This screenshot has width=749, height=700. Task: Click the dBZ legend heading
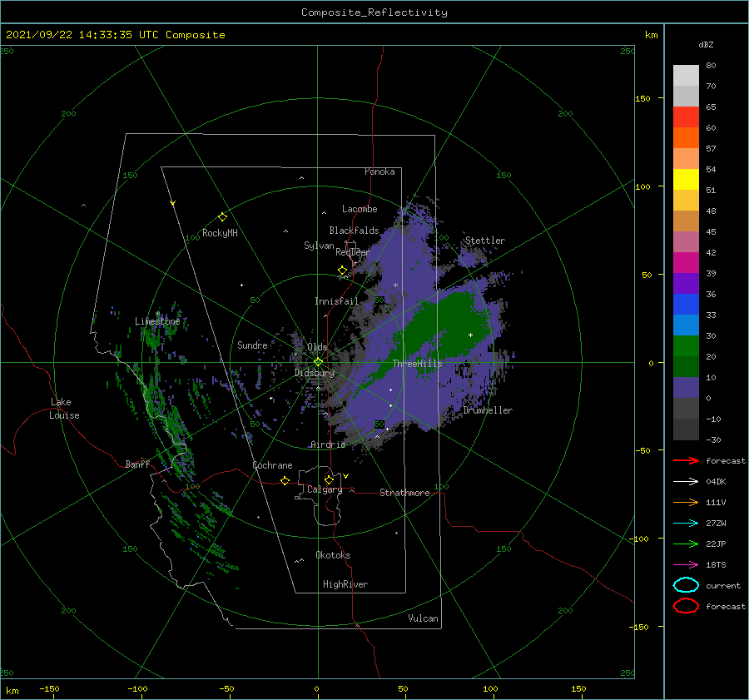(x=706, y=45)
